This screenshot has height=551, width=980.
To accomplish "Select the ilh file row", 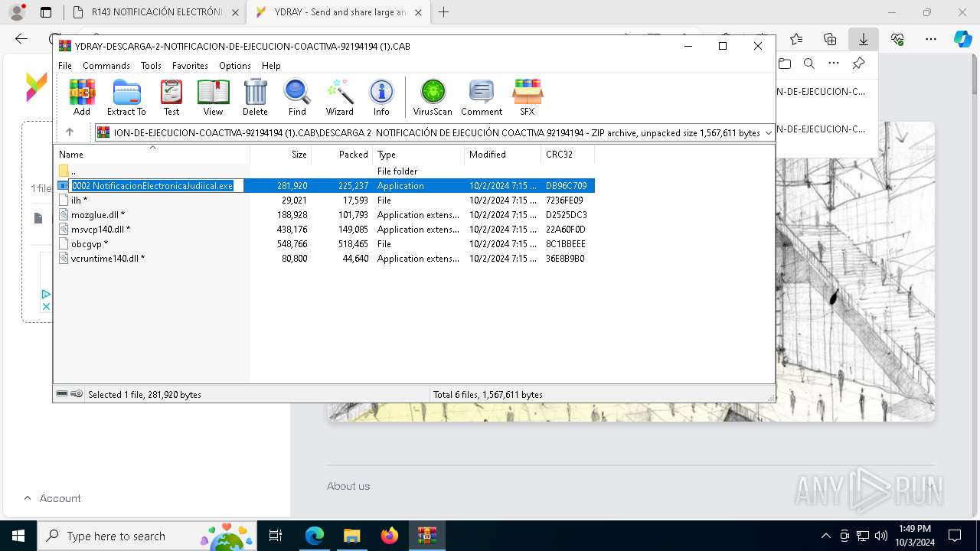I will point(324,201).
